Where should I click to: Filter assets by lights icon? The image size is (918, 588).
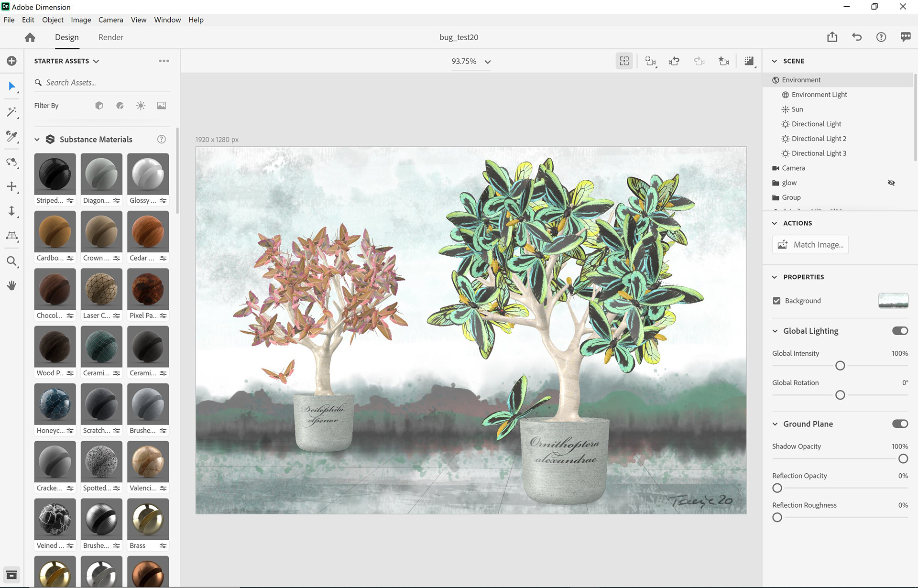point(141,106)
